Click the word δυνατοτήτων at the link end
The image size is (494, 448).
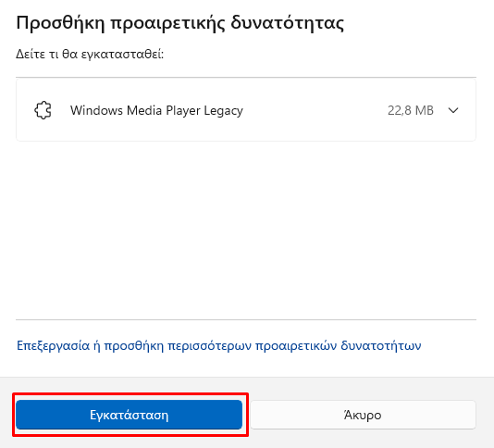pos(381,345)
